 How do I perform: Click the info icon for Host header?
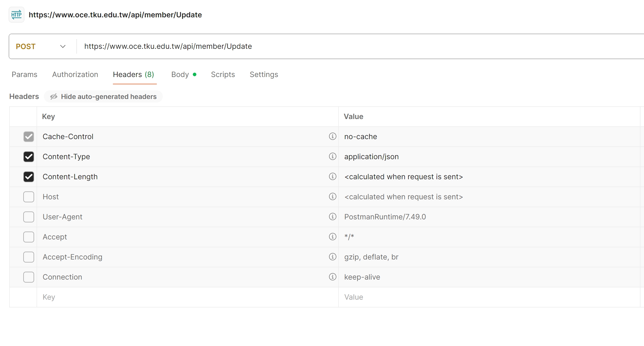click(332, 197)
